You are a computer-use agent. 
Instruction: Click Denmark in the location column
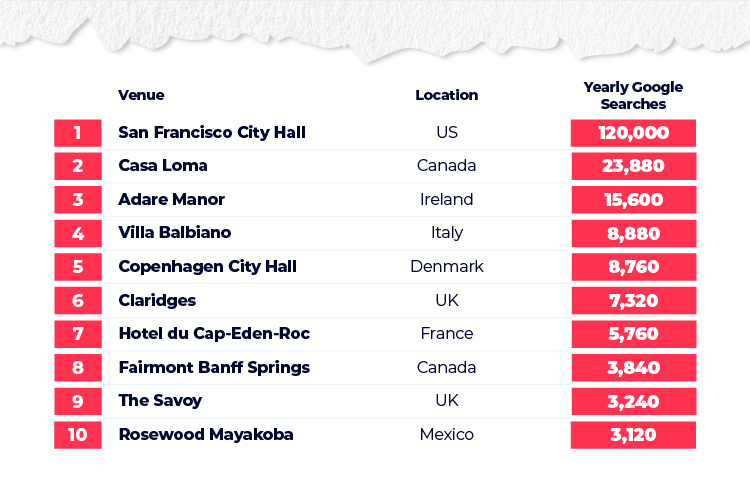(x=447, y=267)
